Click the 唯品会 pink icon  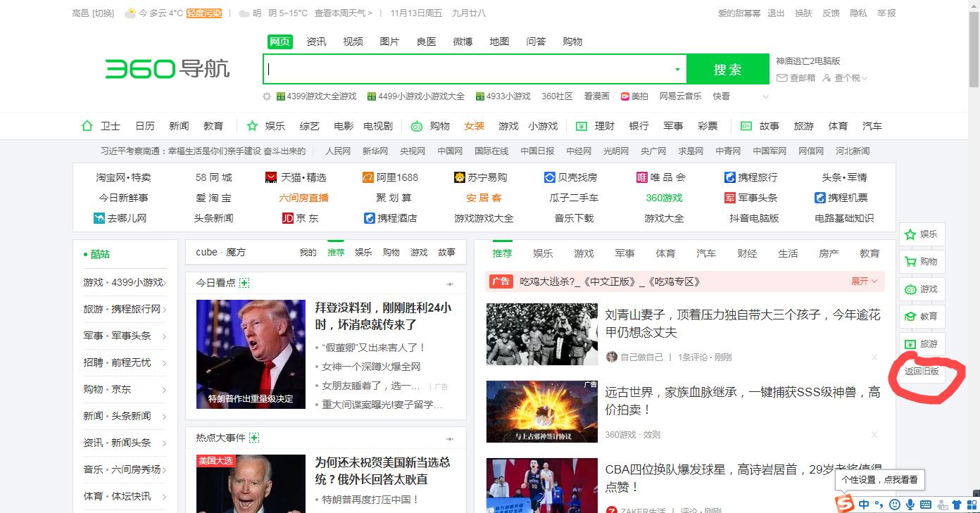[641, 177]
